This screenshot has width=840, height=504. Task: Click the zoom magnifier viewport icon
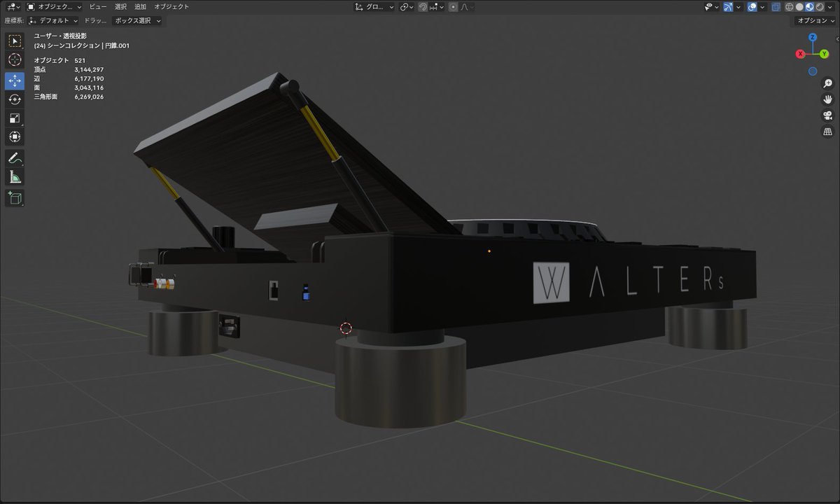tap(827, 83)
